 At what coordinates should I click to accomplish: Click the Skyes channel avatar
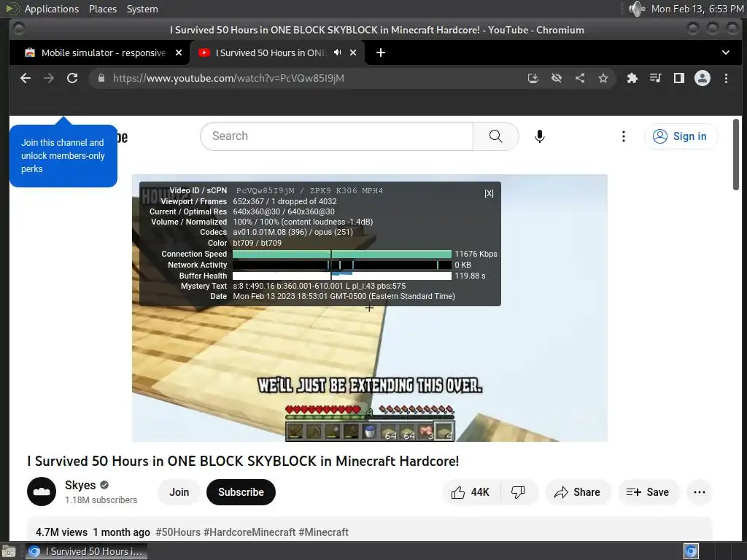(x=42, y=491)
